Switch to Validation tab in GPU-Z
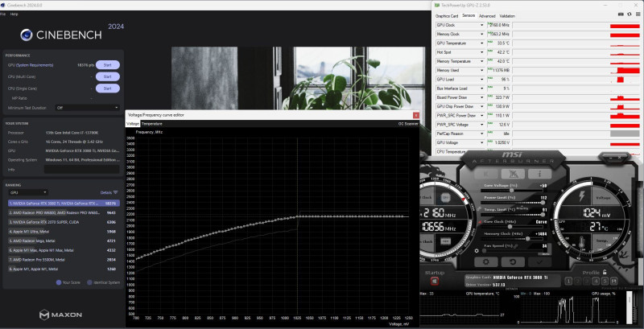644x329 pixels. click(x=507, y=16)
